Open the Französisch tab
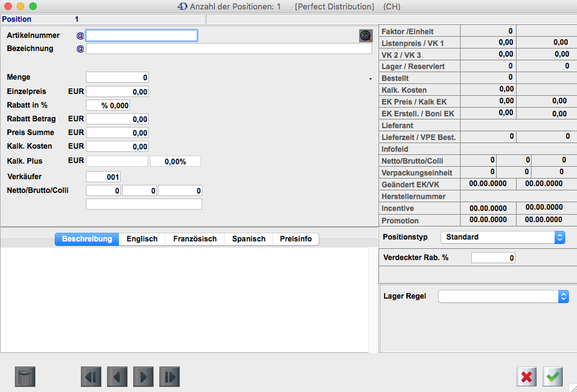Image resolution: width=577 pixels, height=392 pixels. (x=195, y=239)
